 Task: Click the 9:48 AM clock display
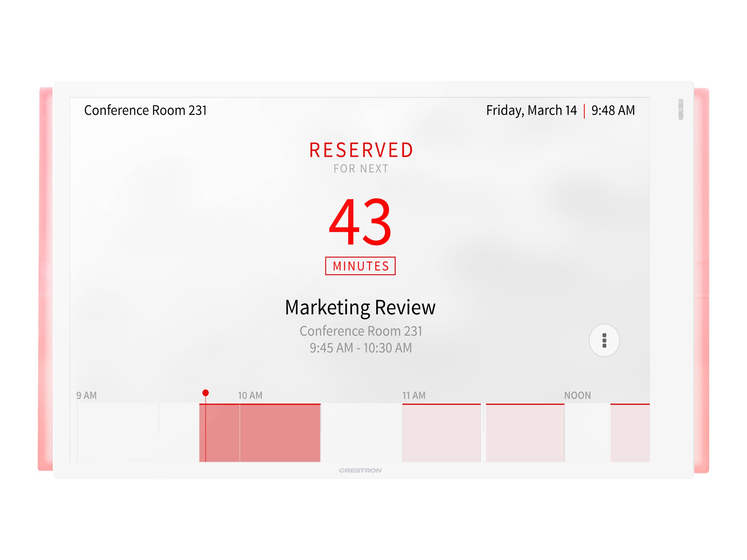(x=613, y=110)
